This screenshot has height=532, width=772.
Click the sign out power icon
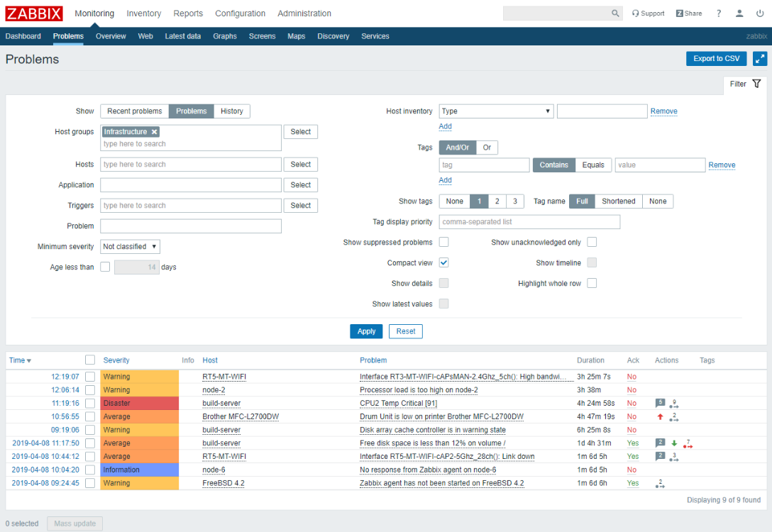coord(760,13)
